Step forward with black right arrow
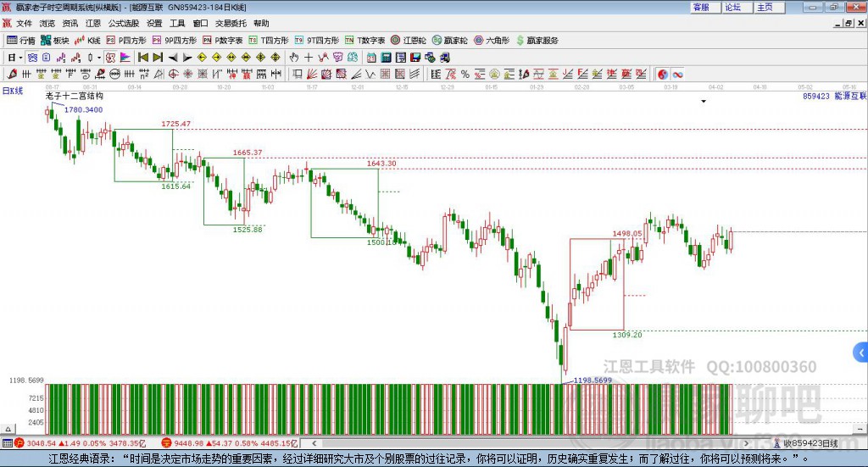The height and width of the screenshot is (467, 868). click(x=187, y=58)
